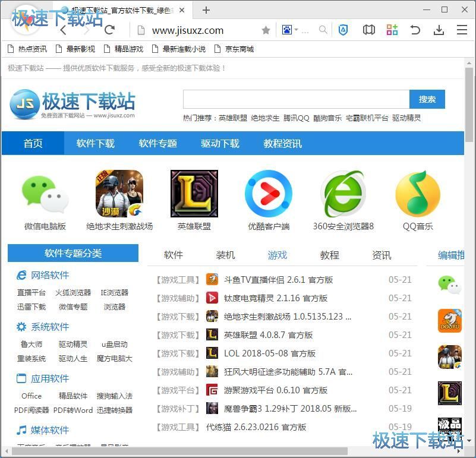
Task: Click the Douyu icon in editor picks sidebar
Action: pos(450,321)
